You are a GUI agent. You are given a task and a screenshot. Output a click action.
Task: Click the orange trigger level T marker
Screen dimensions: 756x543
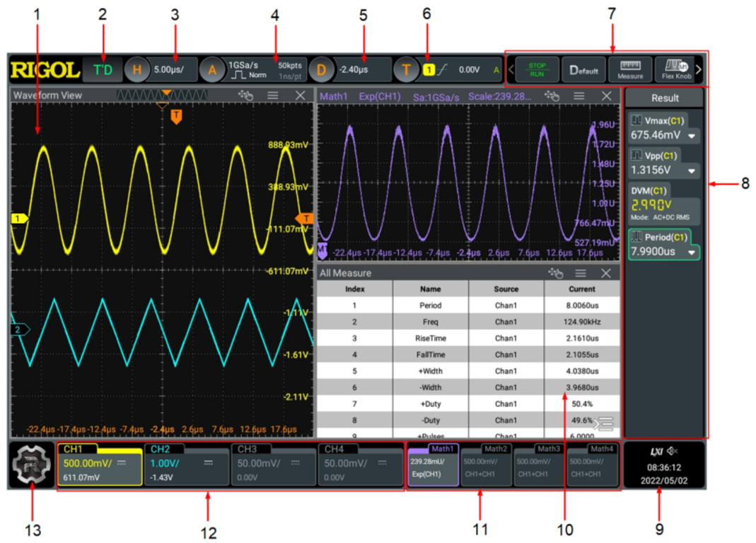point(305,218)
